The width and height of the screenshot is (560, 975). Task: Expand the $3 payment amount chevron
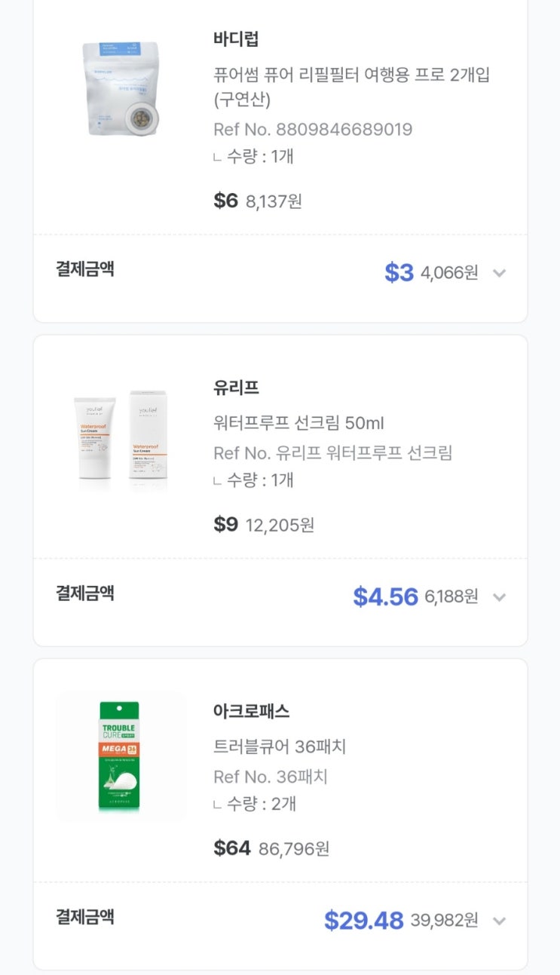click(x=498, y=273)
